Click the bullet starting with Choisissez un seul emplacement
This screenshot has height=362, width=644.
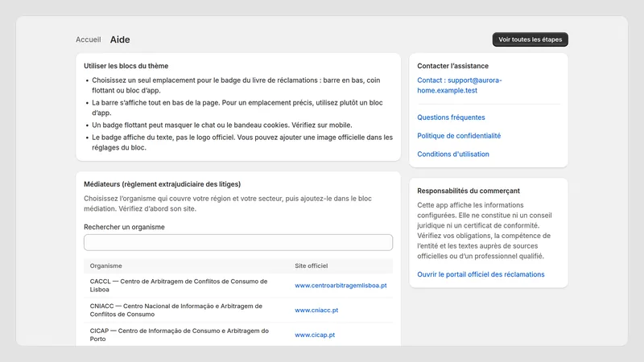(x=236, y=85)
